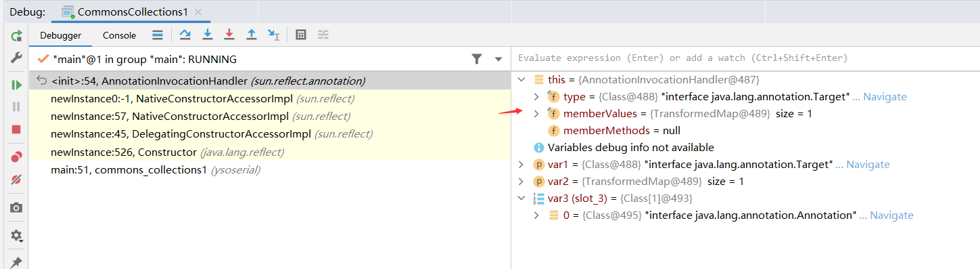Screen dimensions: 980x269
Task: Open thread selector dropdown arrow
Action: pyautogui.click(x=498, y=59)
